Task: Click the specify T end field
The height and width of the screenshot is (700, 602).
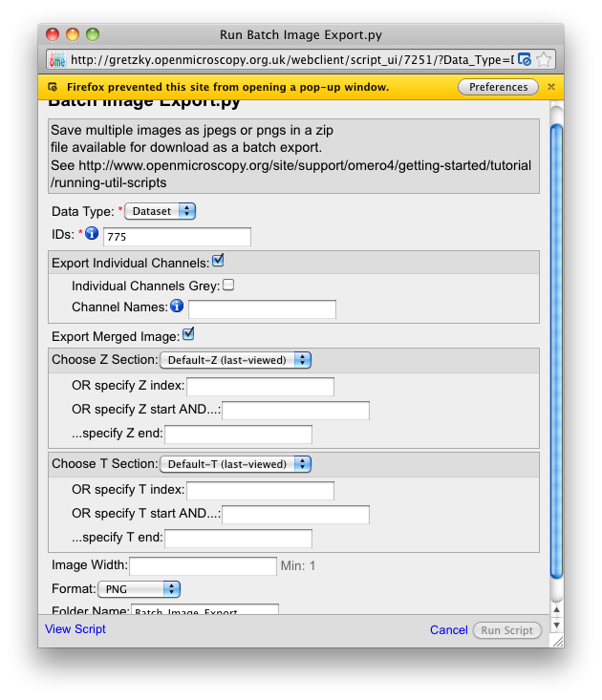Action: click(239, 539)
